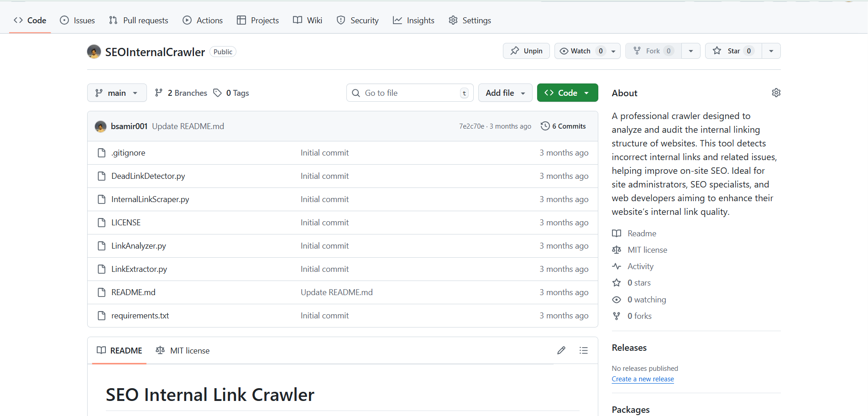Click the About section gear icon
The height and width of the screenshot is (416, 868).
776,93
